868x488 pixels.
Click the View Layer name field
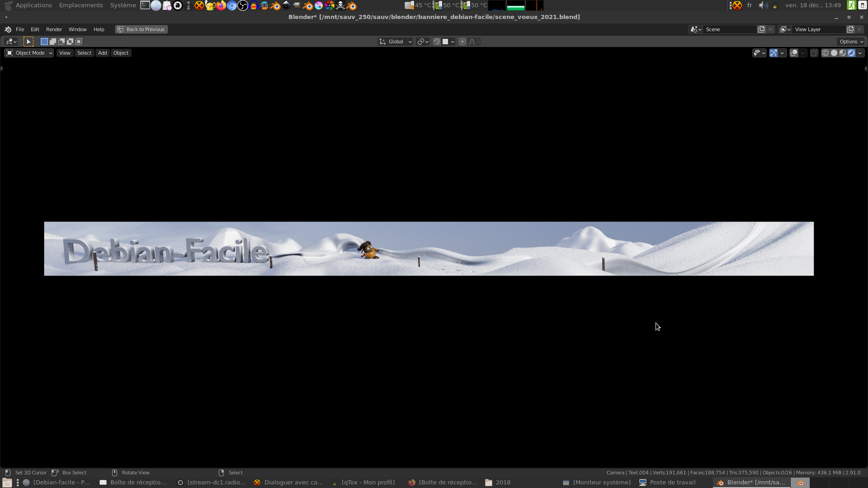coord(819,29)
